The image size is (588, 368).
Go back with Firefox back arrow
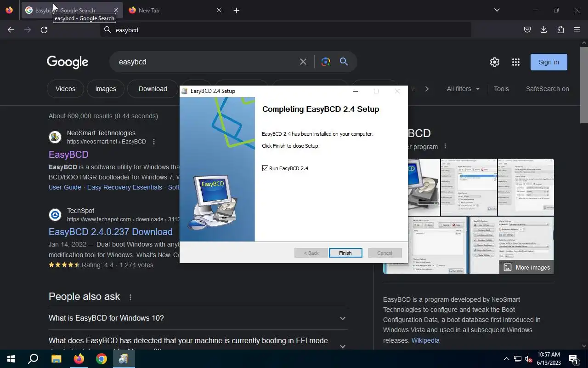tap(11, 30)
